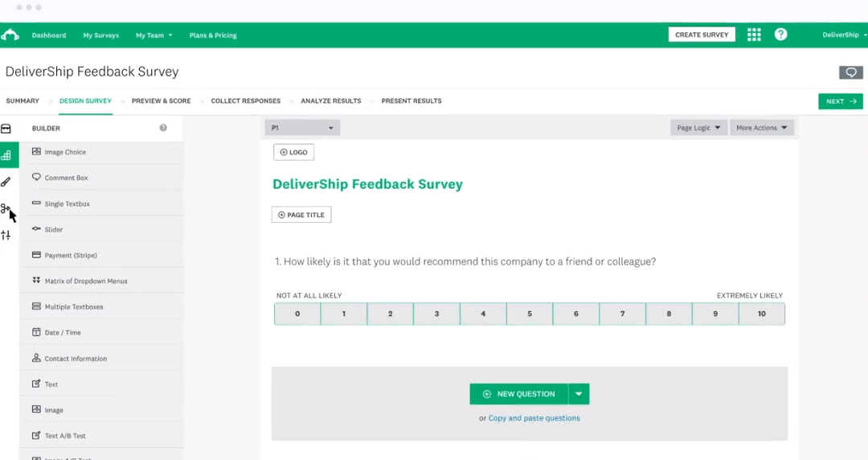Viewport: 868px width, 460px height.
Task: Open the apps grid icon
Action: [x=754, y=35]
